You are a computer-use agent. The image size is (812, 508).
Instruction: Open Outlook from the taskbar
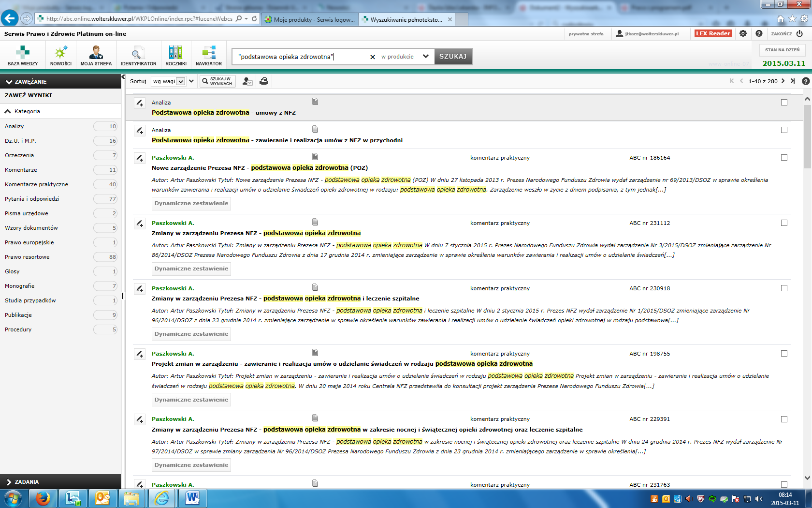pyautogui.click(x=102, y=498)
